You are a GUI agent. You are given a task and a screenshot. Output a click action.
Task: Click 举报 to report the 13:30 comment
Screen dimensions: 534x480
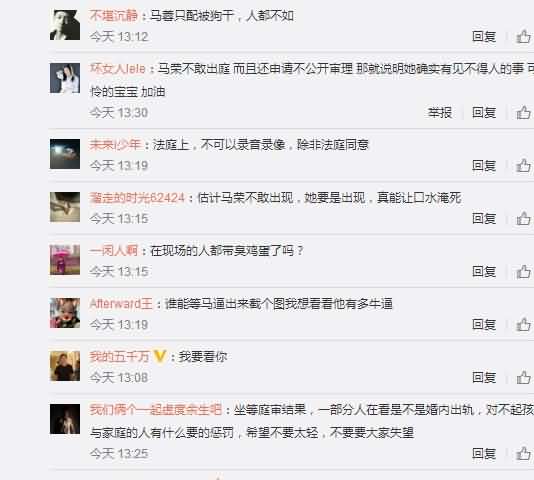[x=440, y=113]
